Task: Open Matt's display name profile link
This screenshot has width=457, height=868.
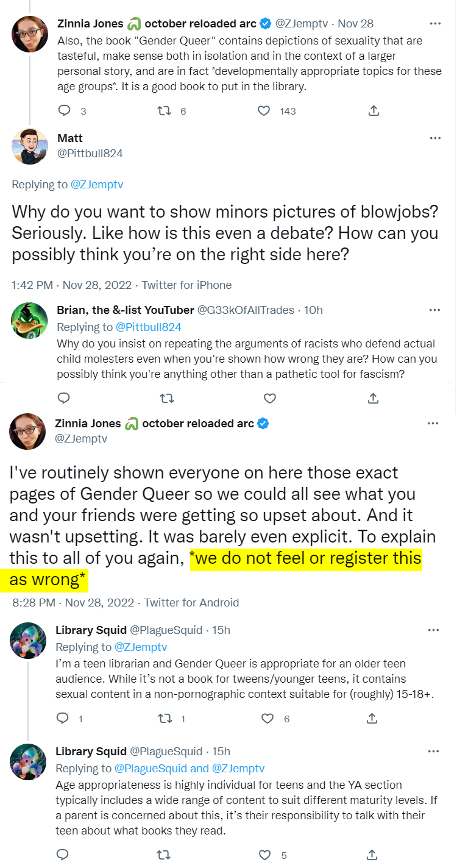Action: point(69,138)
